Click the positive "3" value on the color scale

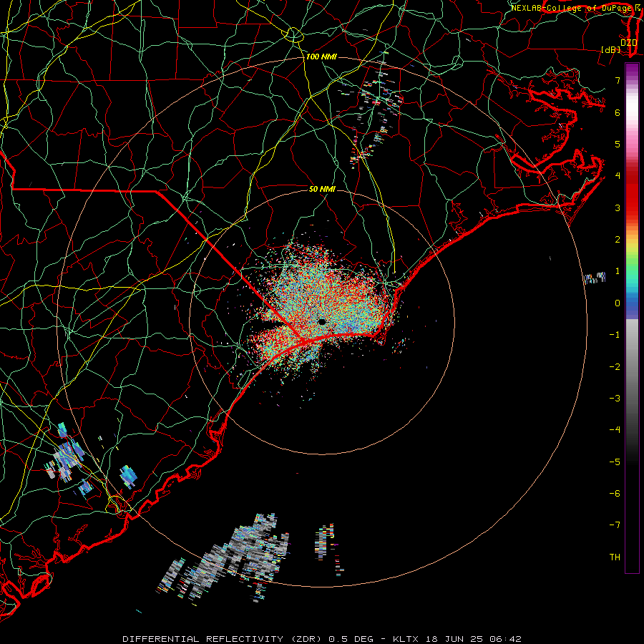pos(618,208)
